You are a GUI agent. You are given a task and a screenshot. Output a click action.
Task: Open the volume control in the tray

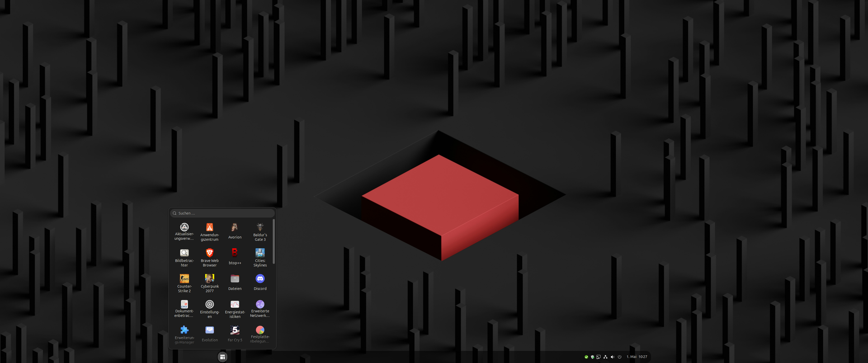click(x=613, y=357)
